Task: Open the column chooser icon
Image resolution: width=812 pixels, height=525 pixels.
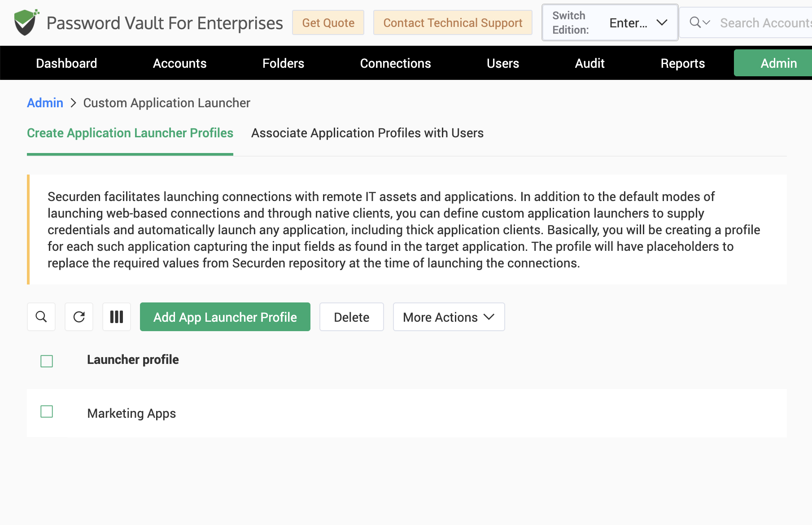Action: [117, 317]
